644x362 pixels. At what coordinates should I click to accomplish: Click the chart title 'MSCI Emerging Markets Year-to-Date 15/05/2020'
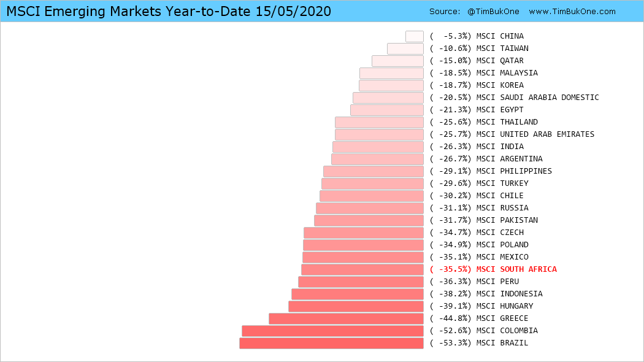(x=169, y=12)
